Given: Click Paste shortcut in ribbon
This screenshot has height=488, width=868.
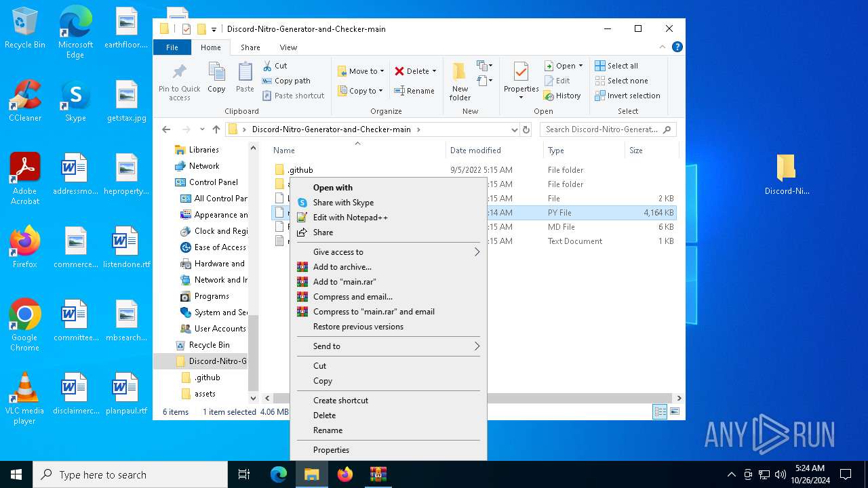Looking at the screenshot, I should coord(293,96).
